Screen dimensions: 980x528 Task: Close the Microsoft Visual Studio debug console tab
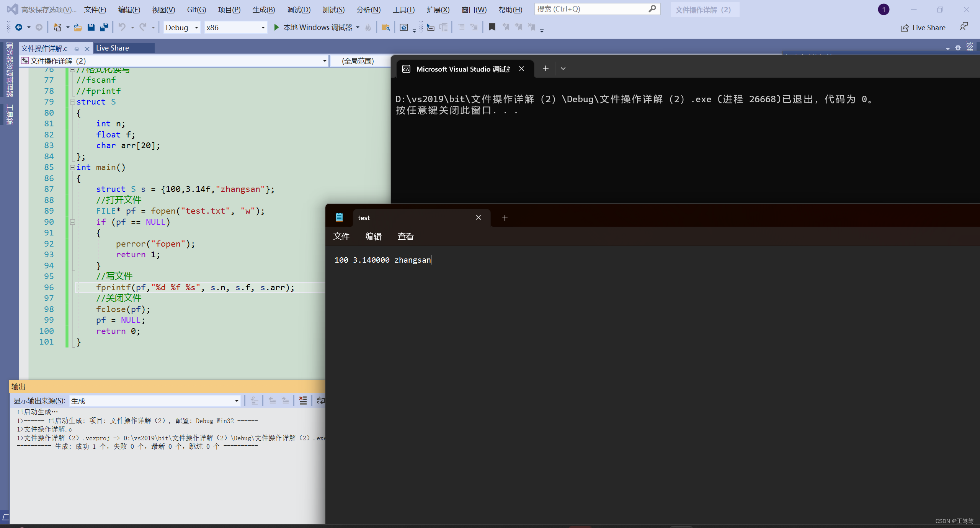point(521,69)
